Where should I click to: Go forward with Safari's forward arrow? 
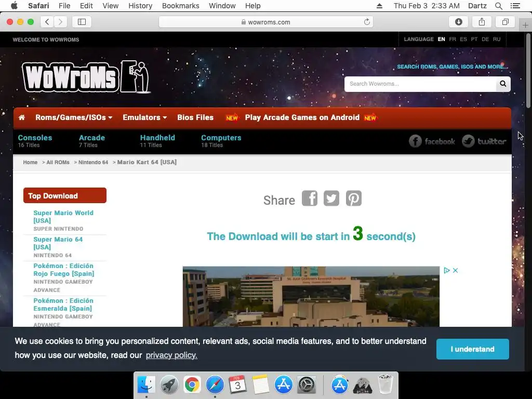pos(60,22)
